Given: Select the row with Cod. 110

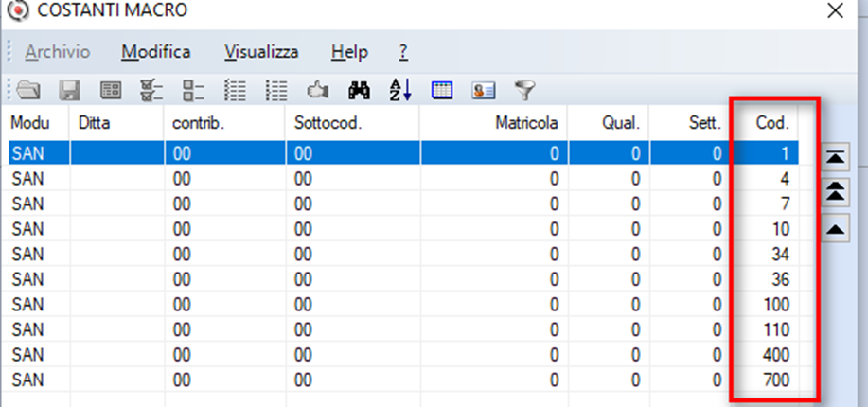Looking at the screenshot, I should point(403,329).
